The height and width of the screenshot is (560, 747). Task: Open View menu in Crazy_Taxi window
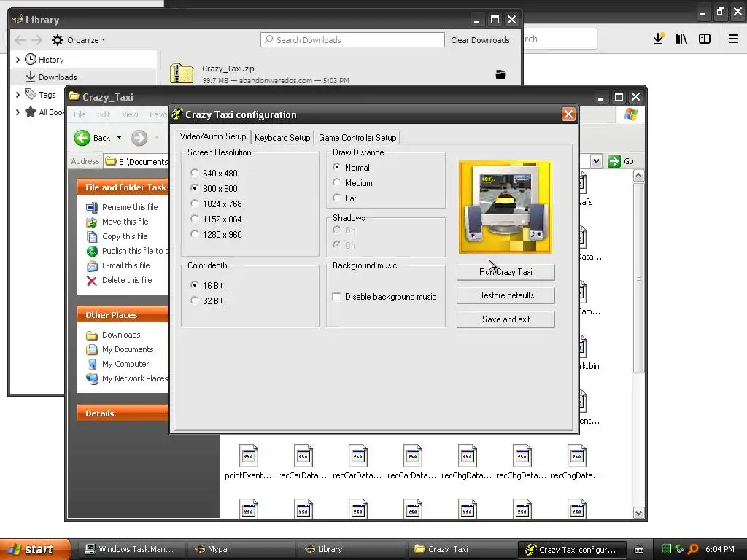130,114
